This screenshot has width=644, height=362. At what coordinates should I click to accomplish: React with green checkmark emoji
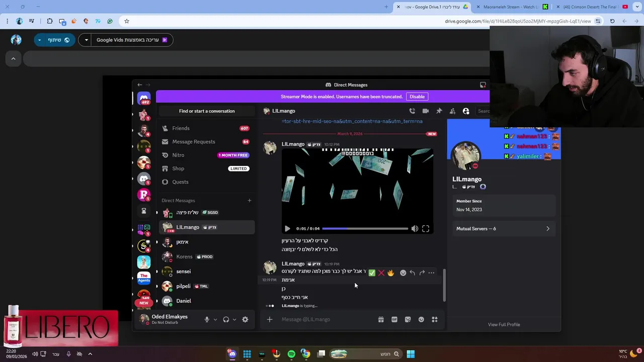[372, 273]
